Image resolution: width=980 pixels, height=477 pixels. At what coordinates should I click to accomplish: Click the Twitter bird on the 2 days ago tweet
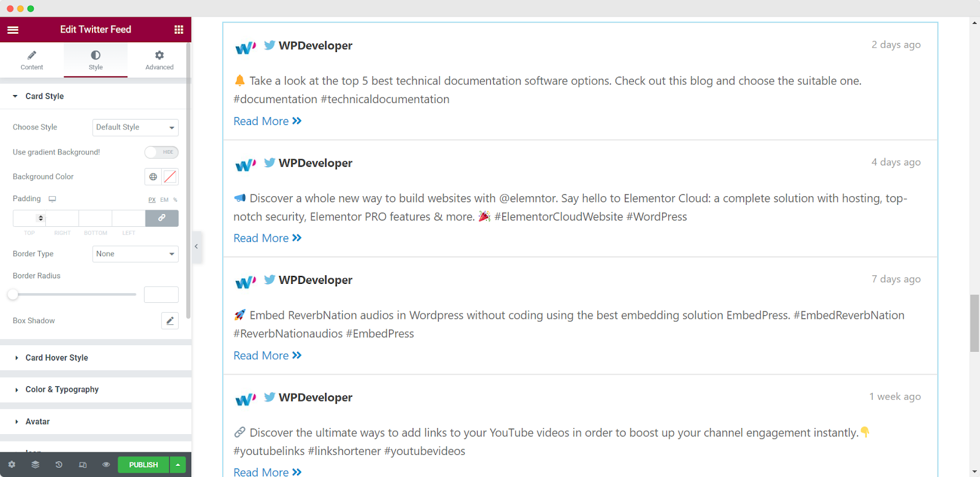tap(269, 45)
